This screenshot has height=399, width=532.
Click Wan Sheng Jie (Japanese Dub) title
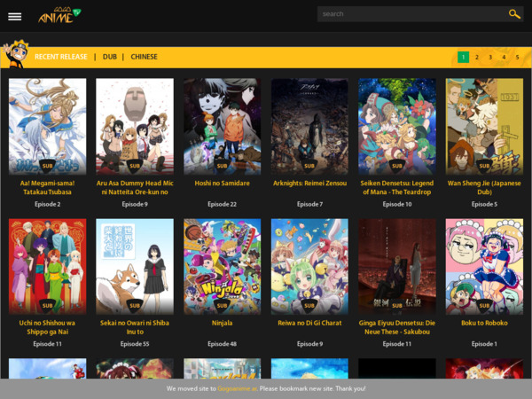tap(484, 188)
